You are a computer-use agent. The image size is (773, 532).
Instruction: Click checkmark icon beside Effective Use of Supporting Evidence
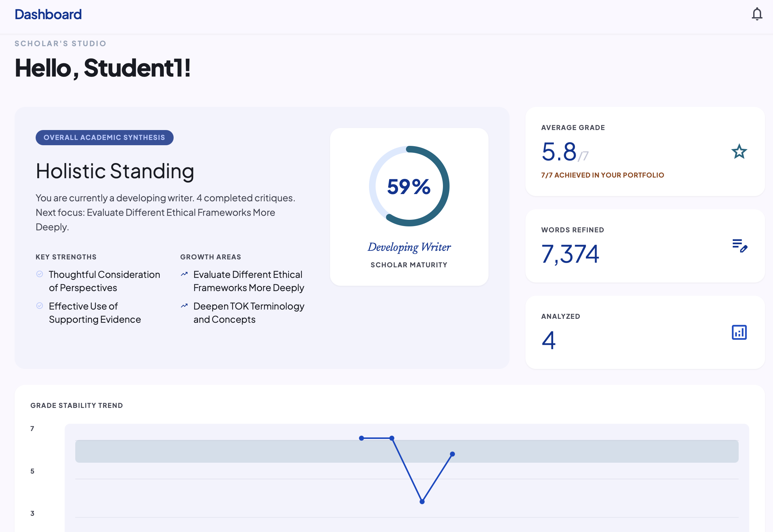[x=40, y=306]
